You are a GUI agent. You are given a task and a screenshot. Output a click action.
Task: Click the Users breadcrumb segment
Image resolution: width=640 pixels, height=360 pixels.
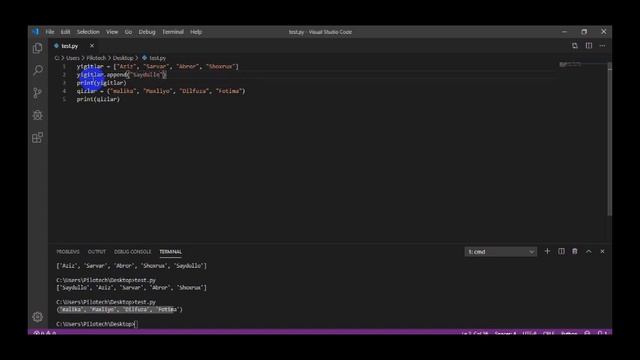(x=73, y=58)
